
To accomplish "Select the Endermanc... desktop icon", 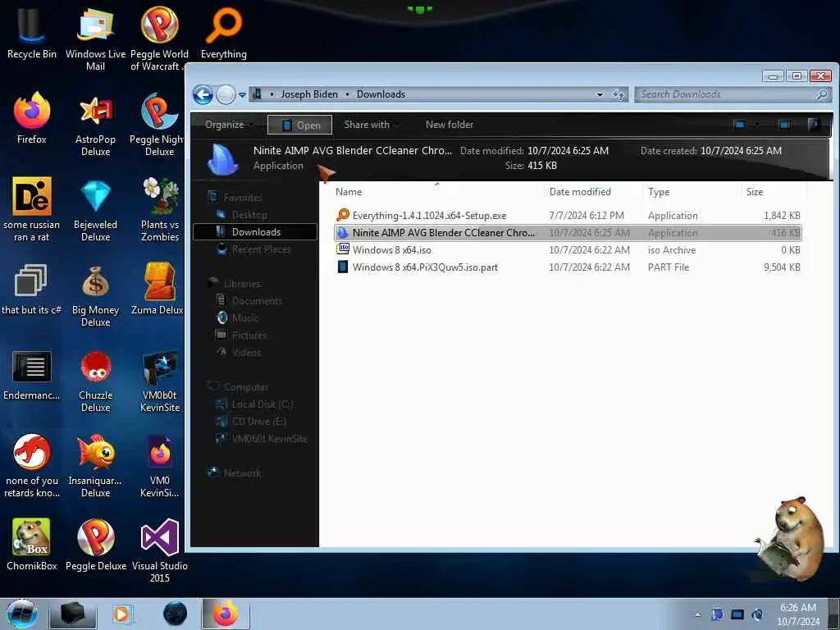I will (x=32, y=374).
